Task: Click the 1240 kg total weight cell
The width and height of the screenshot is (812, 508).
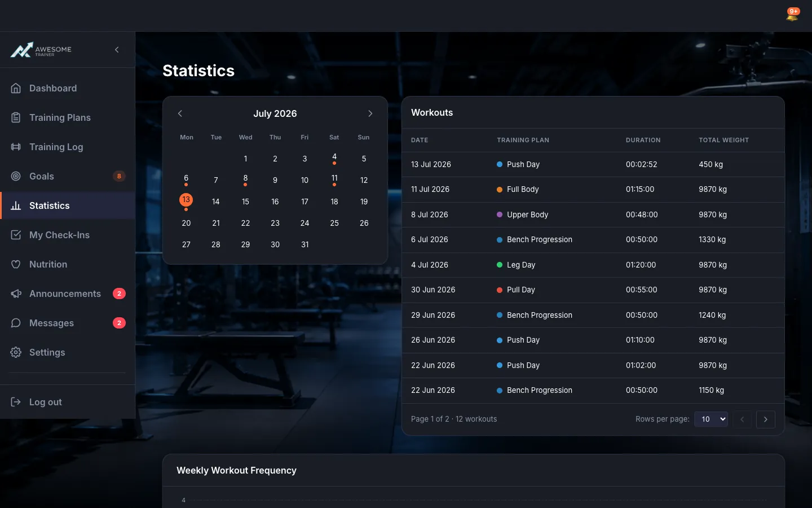Action: (712, 315)
